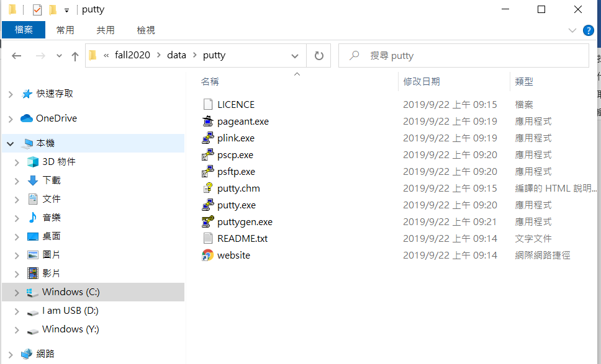This screenshot has width=601, height=364.
Task: Select the pscp.exe file icon
Action: point(208,155)
